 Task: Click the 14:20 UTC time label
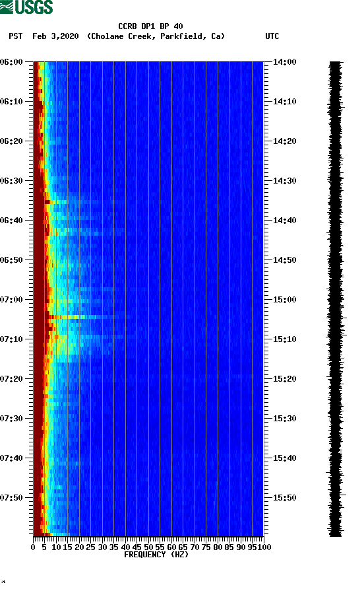[285, 141]
